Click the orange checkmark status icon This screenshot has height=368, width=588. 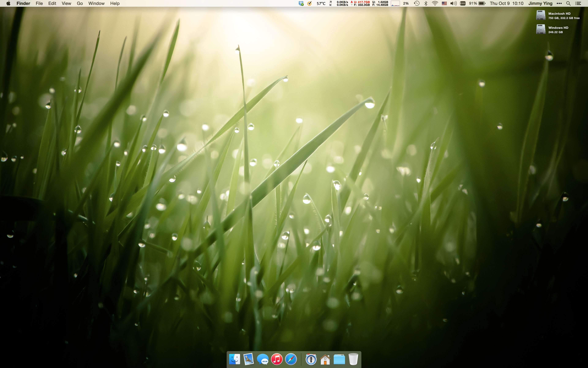point(310,3)
